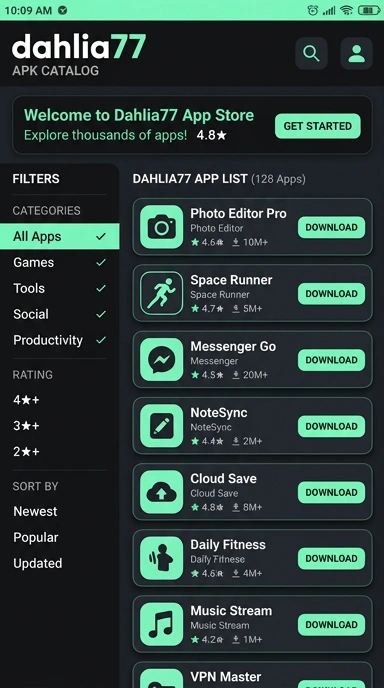
Task: Filter by 4 stars and up
Action: click(26, 400)
